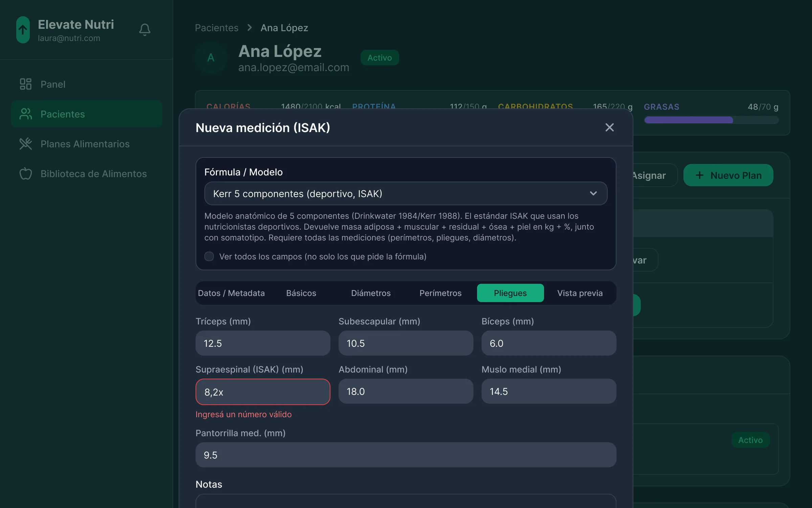Click the breadcrumb chevron after Pacientes
Image resolution: width=812 pixels, height=508 pixels.
pyautogui.click(x=250, y=27)
